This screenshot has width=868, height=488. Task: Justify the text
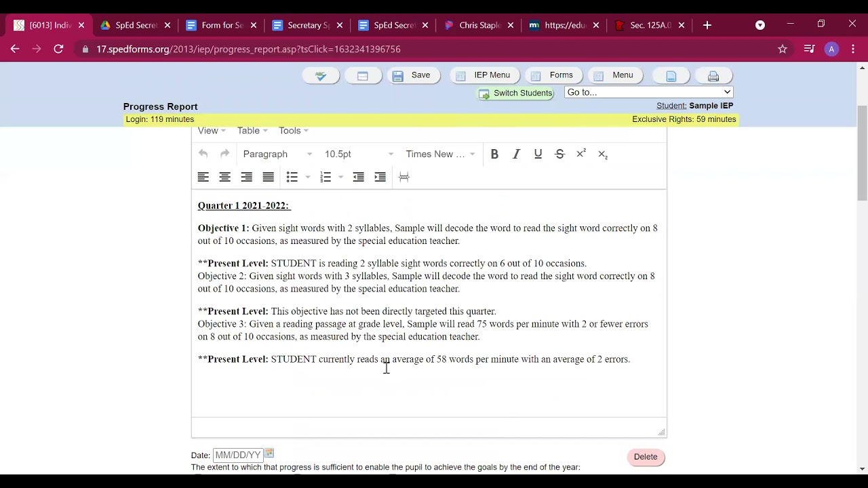(x=269, y=177)
